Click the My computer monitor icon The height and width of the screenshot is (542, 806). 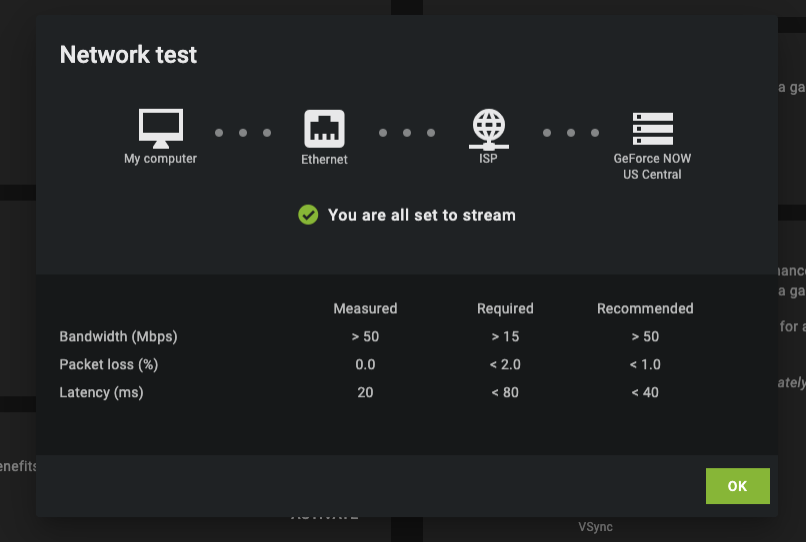(x=160, y=128)
